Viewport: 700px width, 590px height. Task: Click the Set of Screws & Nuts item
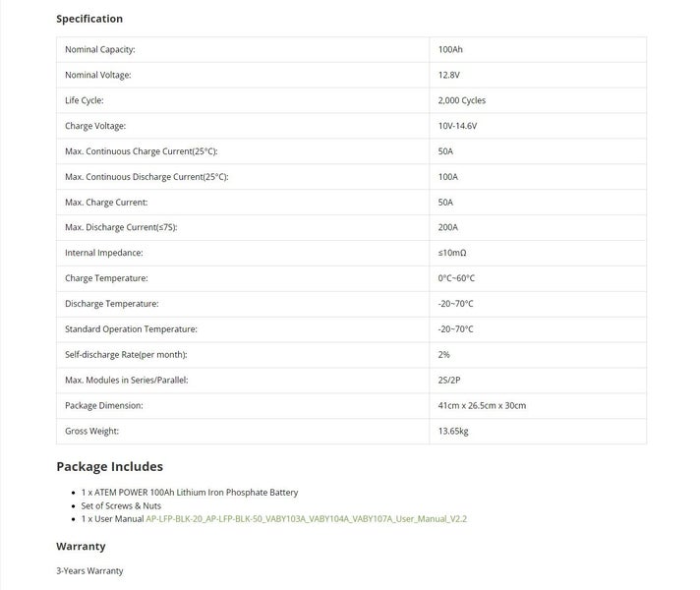click(121, 506)
